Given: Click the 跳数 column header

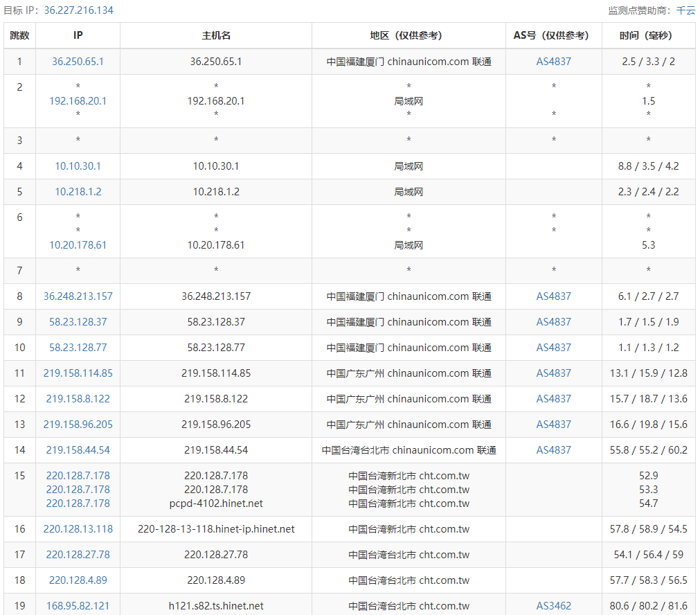Looking at the screenshot, I should pos(19,35).
